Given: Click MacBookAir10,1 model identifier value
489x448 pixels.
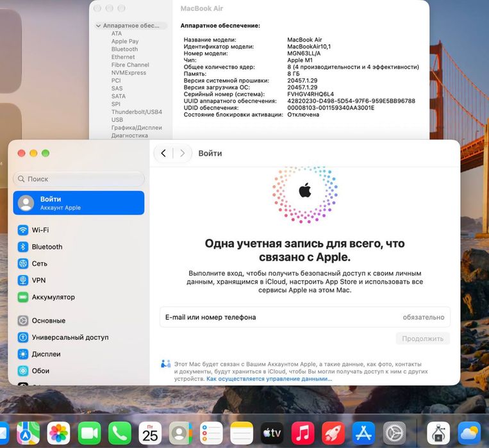Looking at the screenshot, I should (x=309, y=46).
